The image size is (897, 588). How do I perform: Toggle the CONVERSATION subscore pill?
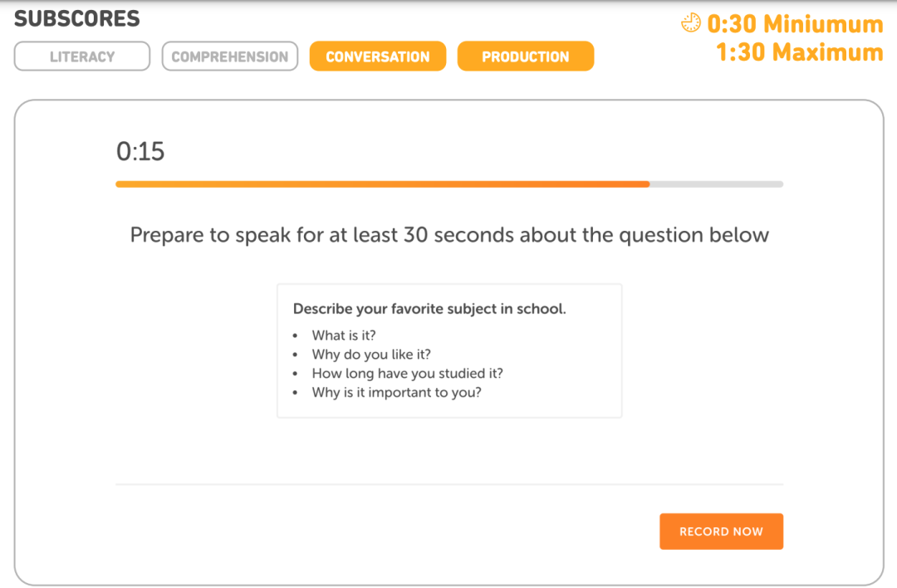(x=378, y=56)
